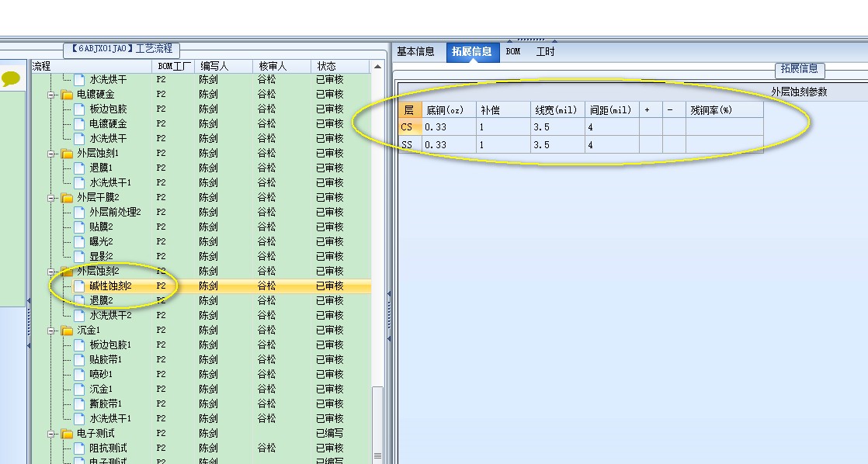Click document icon of 外层前处理2 step

(x=80, y=213)
